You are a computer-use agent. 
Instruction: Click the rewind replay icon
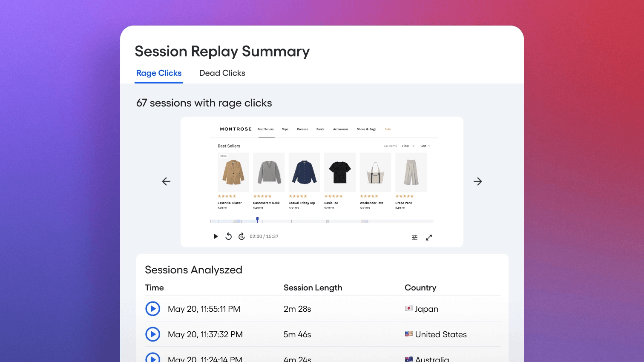point(229,236)
